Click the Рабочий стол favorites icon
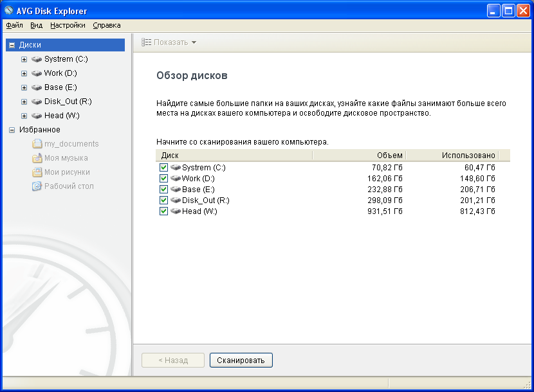This screenshot has width=534, height=392. (37, 186)
